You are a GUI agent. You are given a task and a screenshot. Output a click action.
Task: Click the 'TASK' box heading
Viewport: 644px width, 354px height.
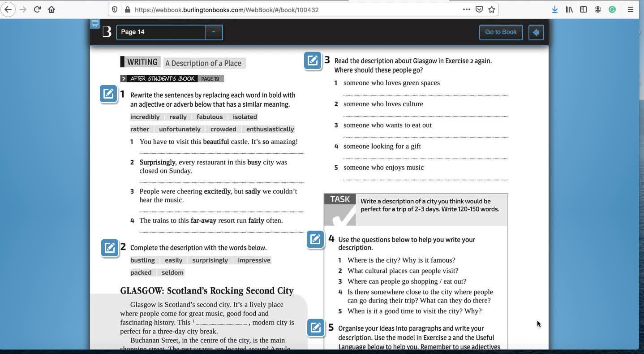click(x=340, y=199)
